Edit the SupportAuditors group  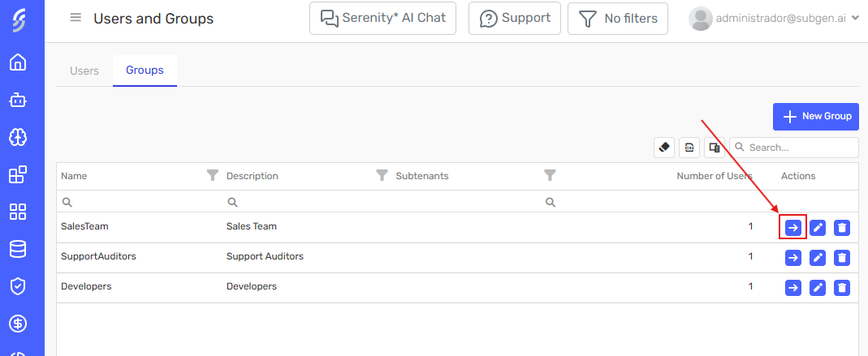[818, 258]
